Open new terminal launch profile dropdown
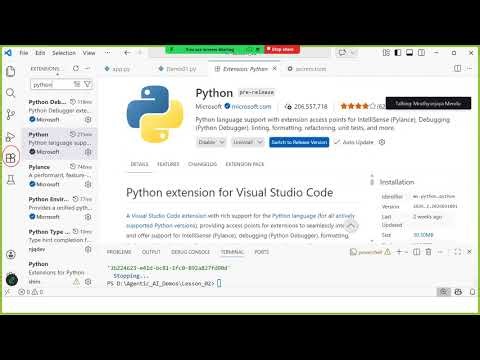The width and height of the screenshot is (480, 360). [406, 252]
